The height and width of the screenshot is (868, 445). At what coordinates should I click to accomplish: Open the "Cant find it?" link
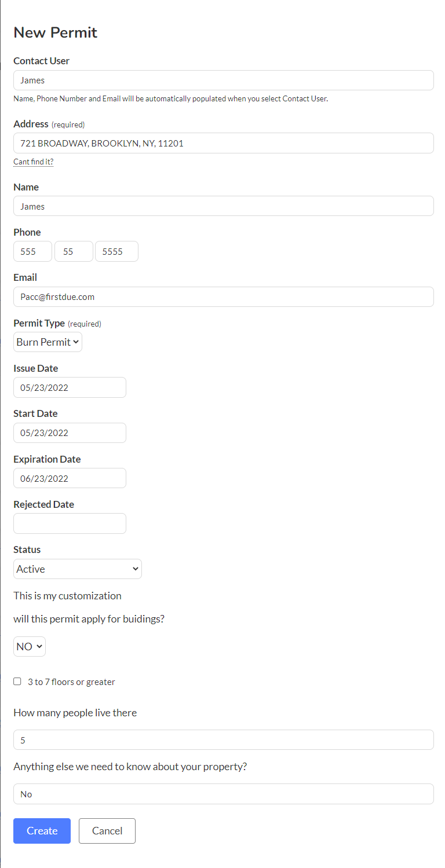point(34,162)
